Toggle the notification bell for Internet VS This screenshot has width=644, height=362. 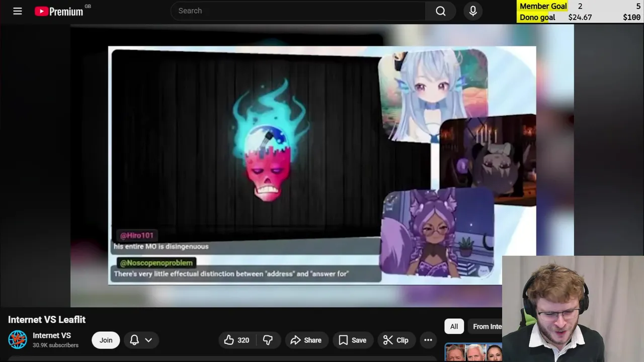[x=134, y=340]
